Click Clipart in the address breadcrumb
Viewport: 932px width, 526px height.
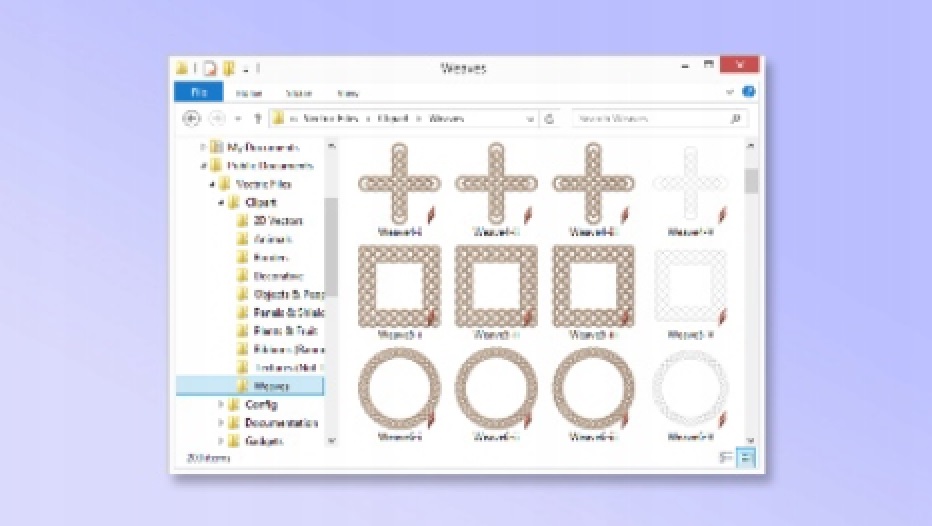pyautogui.click(x=392, y=118)
